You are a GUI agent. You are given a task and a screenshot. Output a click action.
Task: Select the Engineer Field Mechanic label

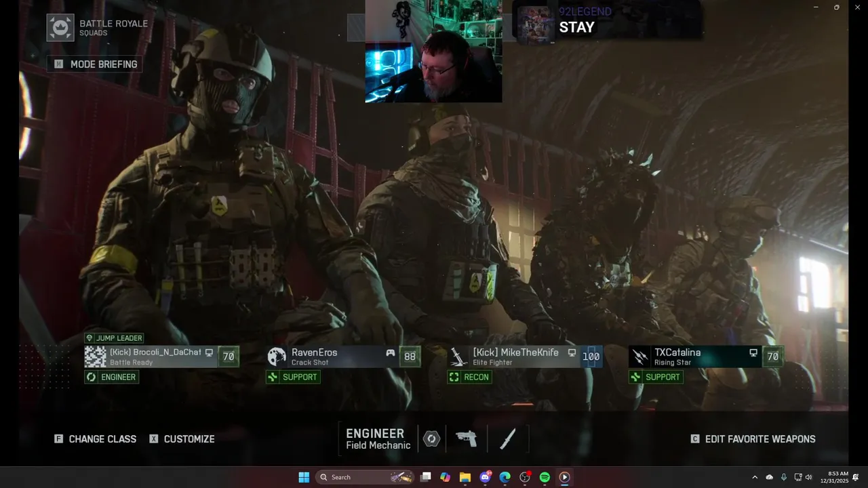point(378,439)
